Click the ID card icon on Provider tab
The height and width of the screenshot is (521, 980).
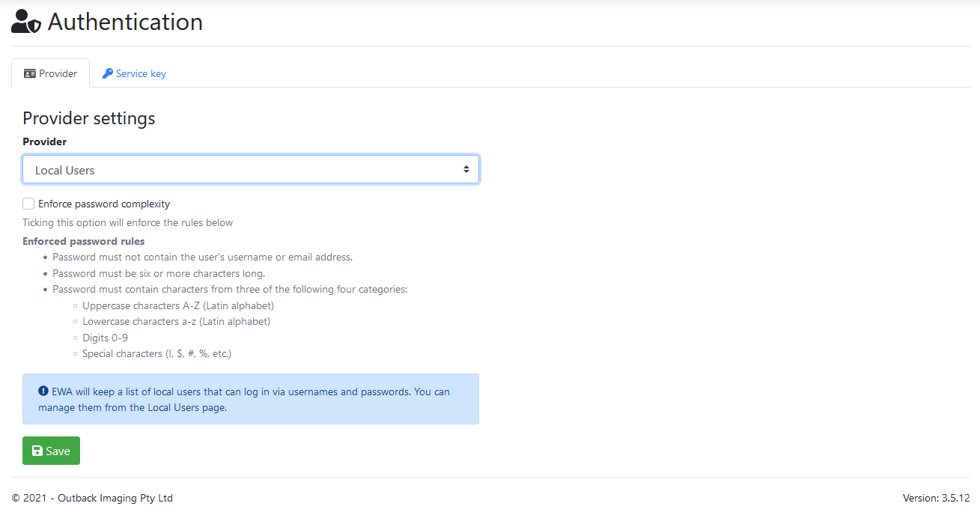30,73
